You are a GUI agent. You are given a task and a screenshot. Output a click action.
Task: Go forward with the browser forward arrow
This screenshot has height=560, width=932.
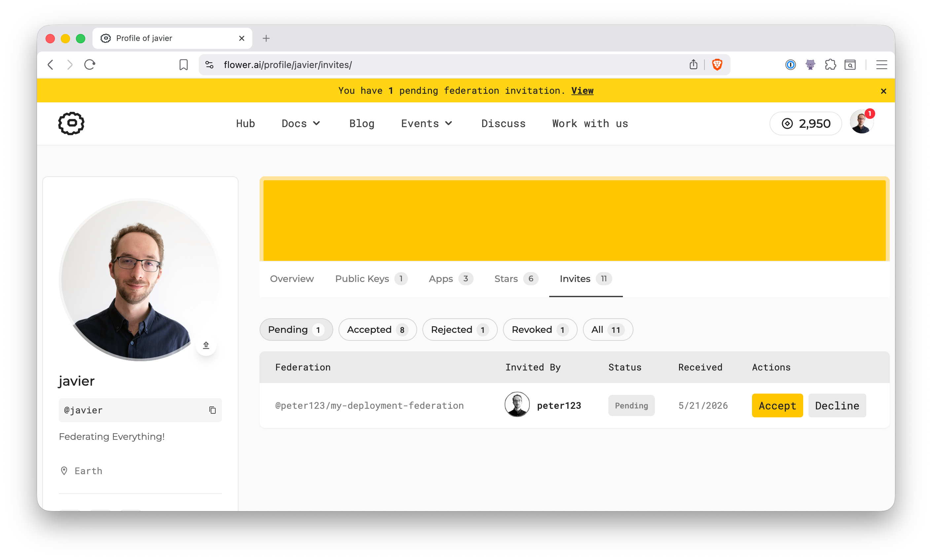69,64
